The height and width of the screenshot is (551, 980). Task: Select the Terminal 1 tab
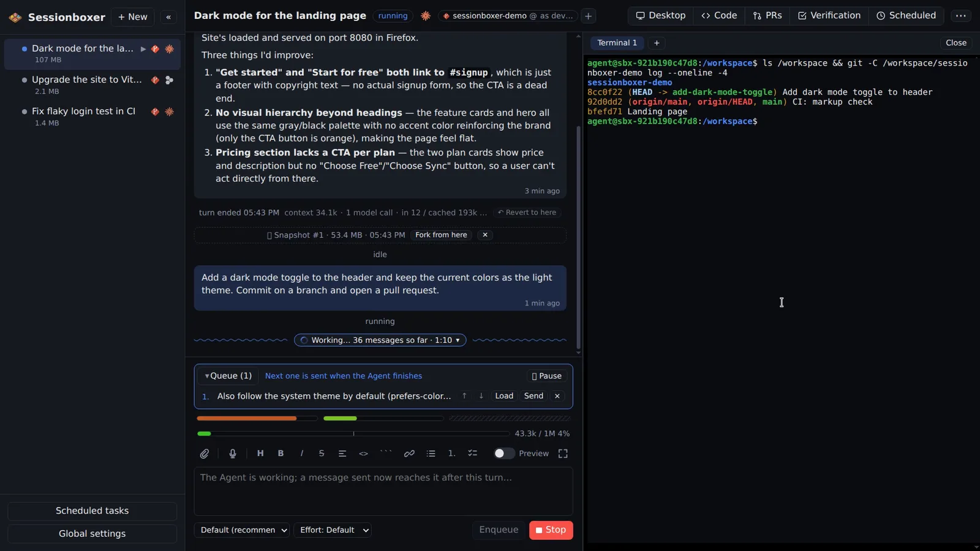[617, 43]
